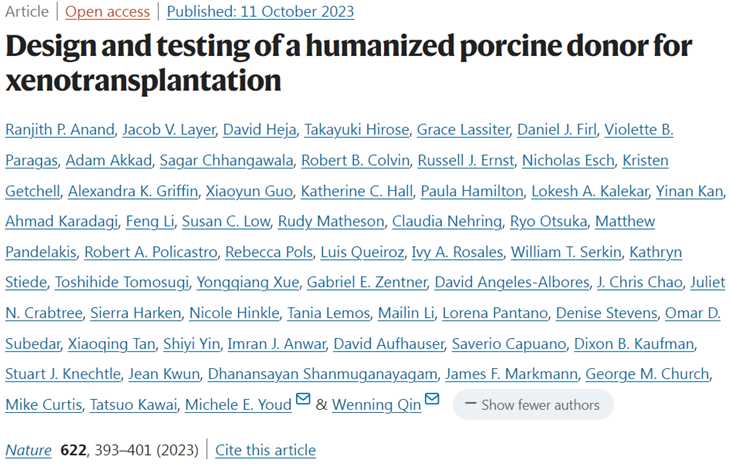
Task: Click author David Angeles-Albores
Action: (x=512, y=282)
